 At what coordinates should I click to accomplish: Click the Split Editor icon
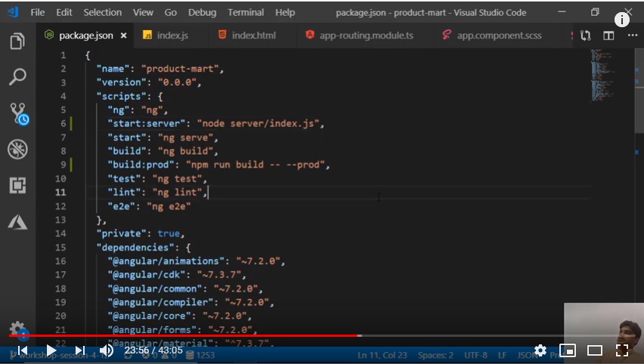pos(608,35)
